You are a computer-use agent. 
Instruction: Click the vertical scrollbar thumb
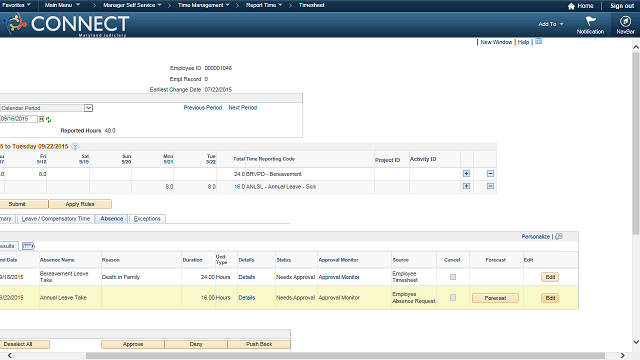click(x=636, y=143)
